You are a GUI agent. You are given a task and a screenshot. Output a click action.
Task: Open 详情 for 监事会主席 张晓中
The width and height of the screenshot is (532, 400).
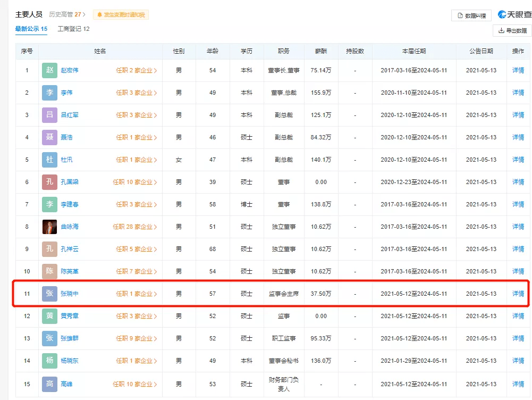[x=518, y=293]
